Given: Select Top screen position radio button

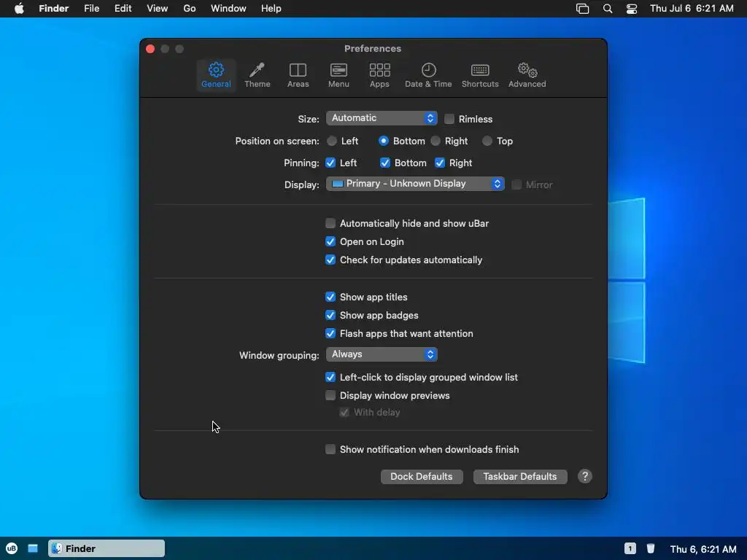Looking at the screenshot, I should click(x=487, y=141).
